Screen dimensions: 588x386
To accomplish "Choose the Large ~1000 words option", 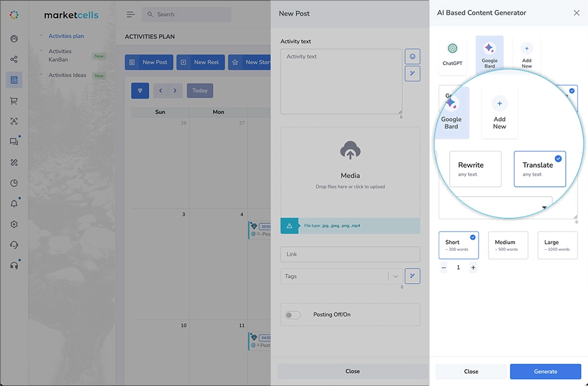I will [557, 245].
